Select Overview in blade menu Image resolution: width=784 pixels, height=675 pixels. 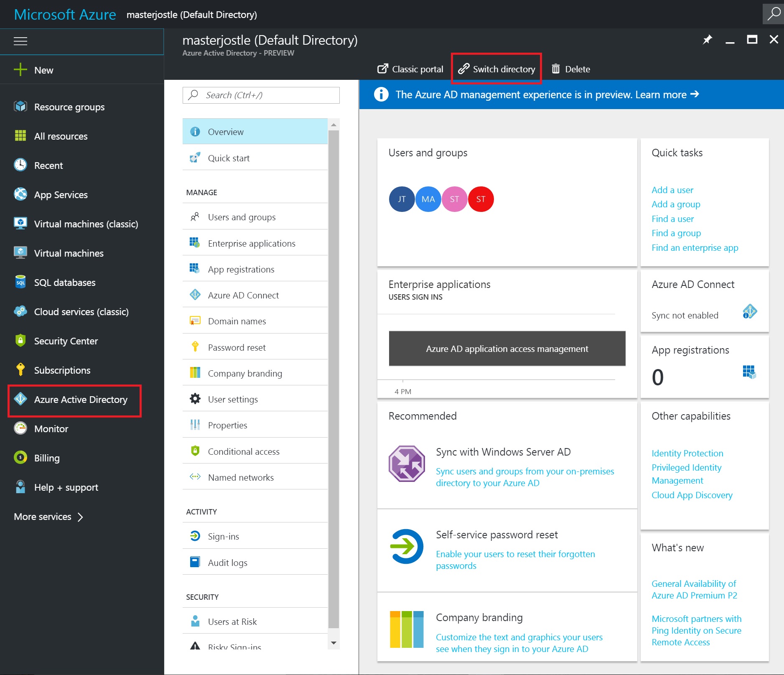tap(255, 132)
